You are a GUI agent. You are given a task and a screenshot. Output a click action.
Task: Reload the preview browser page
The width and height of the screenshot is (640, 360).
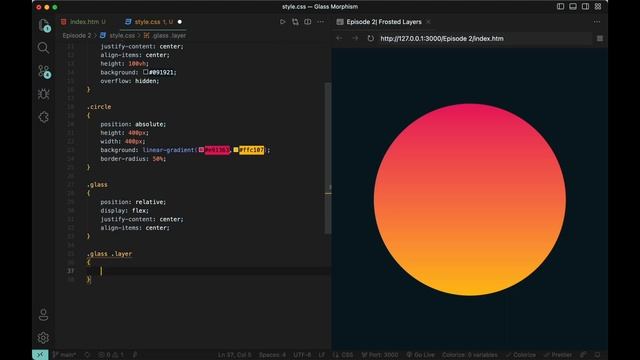pyautogui.click(x=371, y=38)
